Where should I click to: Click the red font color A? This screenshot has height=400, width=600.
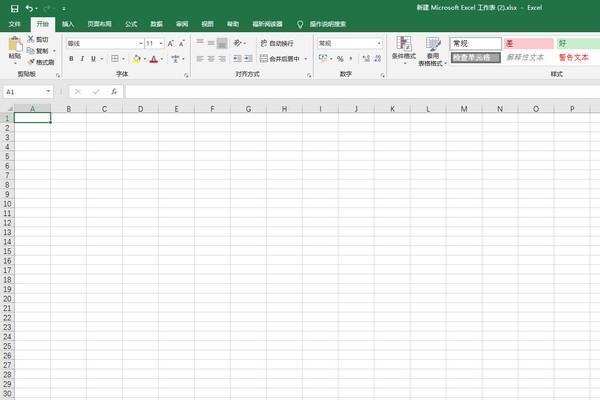click(x=154, y=59)
